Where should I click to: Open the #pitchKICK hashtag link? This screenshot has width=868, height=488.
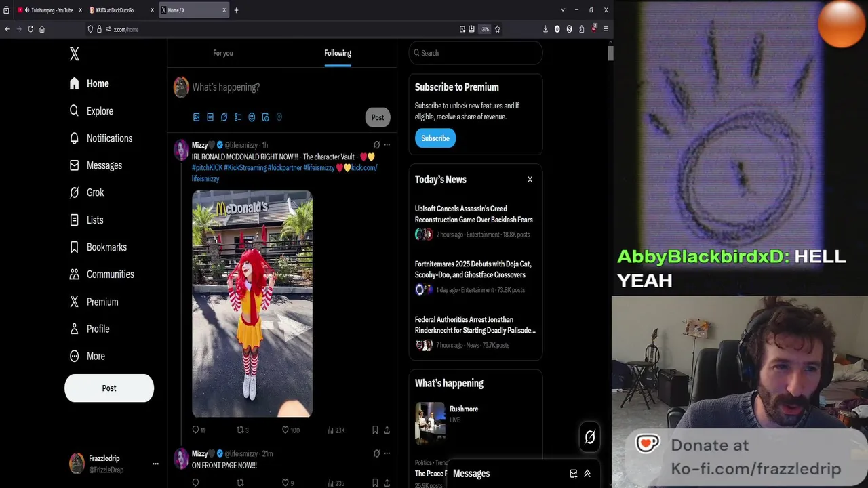pyautogui.click(x=207, y=168)
